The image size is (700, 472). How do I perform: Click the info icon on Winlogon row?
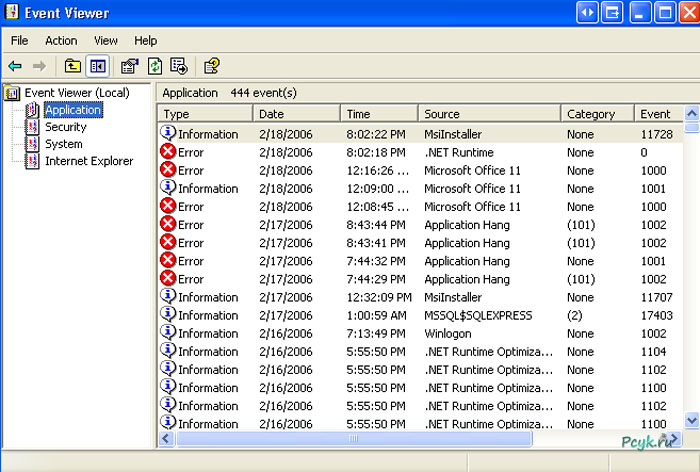click(x=168, y=332)
